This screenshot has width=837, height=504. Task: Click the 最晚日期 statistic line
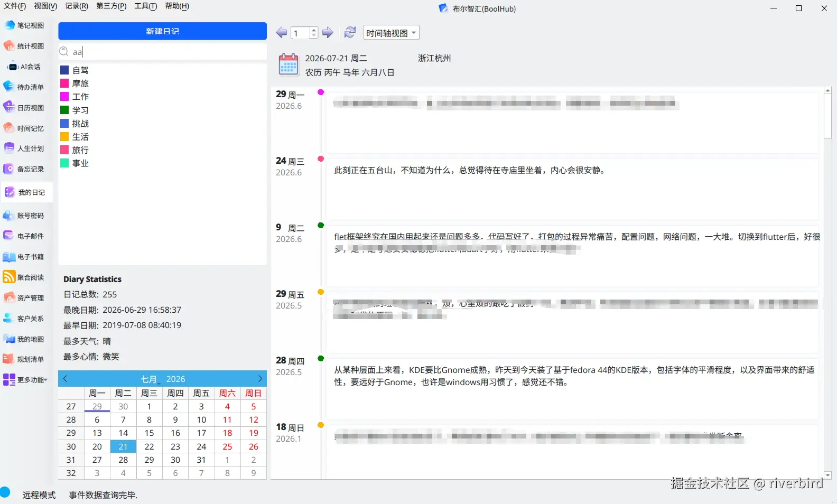click(x=122, y=310)
